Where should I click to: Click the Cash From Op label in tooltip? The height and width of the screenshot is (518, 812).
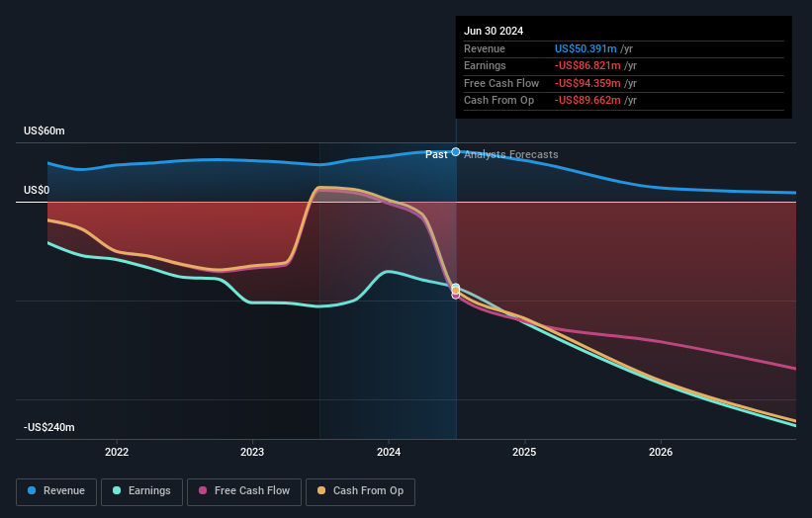point(498,101)
